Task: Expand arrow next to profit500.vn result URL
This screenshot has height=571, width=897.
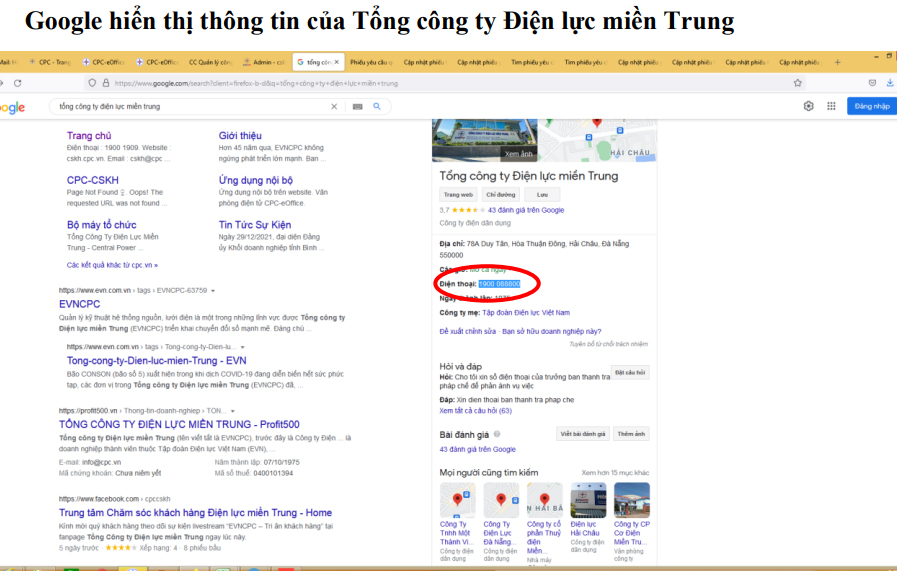Action: click(x=232, y=411)
